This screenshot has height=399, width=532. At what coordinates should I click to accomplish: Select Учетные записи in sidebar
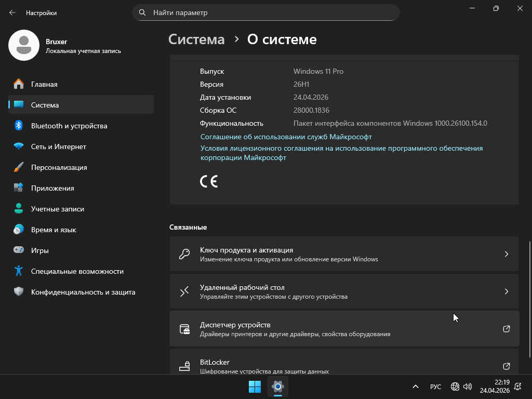[57, 209]
